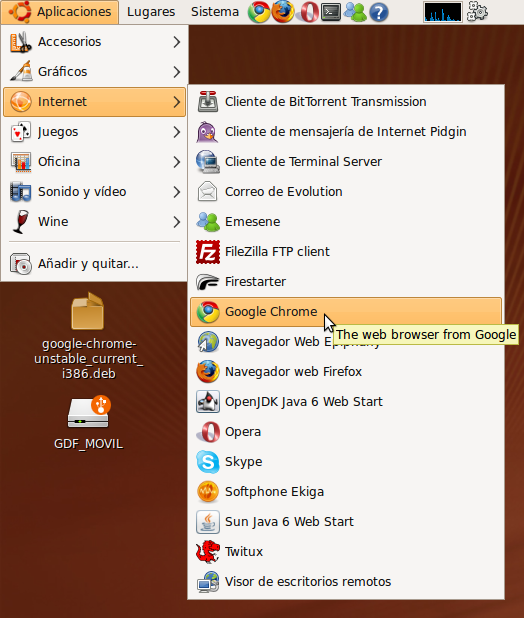This screenshot has width=524, height=618.
Task: Choose Opera in the Internet submenu
Action: tap(346, 432)
